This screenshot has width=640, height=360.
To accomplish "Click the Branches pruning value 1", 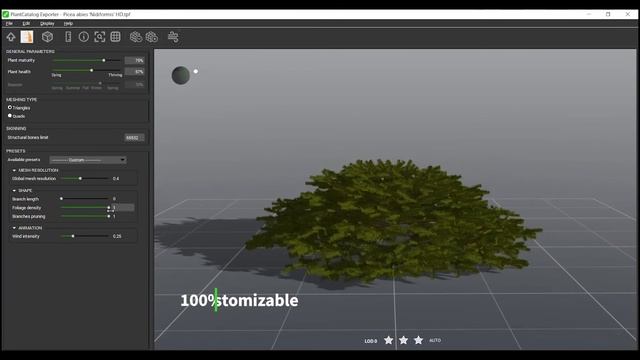I will [114, 216].
